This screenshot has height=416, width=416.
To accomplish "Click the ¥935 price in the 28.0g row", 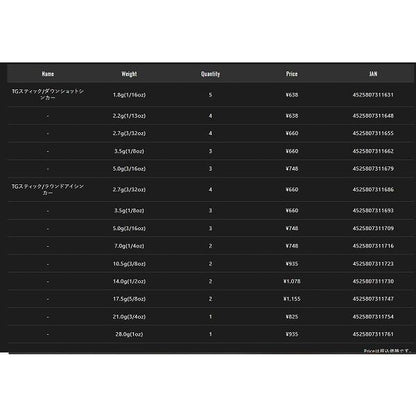I will (292, 334).
